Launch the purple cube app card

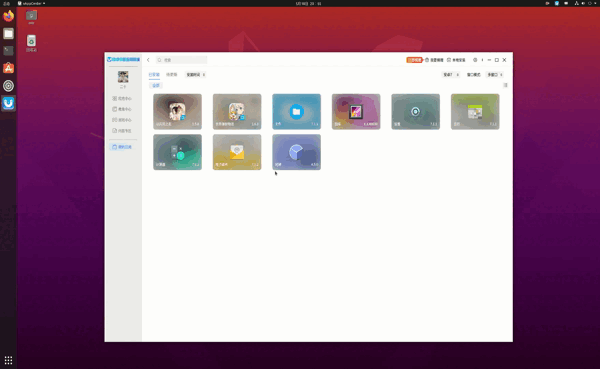click(x=297, y=152)
